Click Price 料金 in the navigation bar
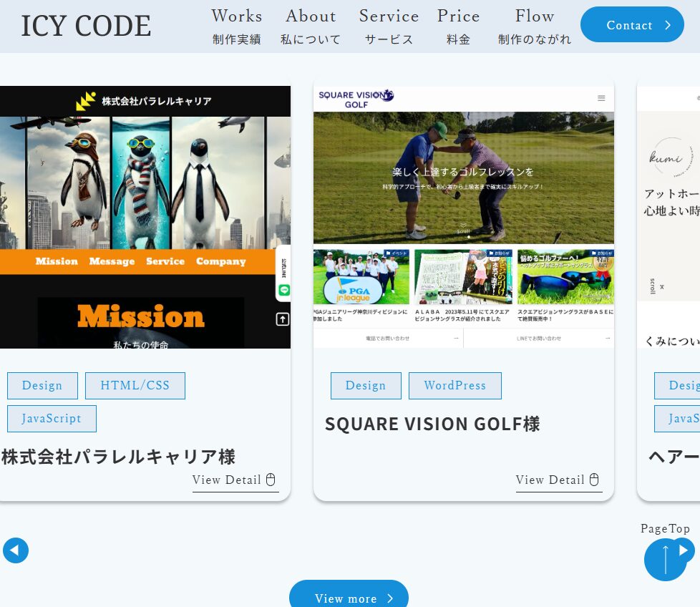 pos(458,26)
